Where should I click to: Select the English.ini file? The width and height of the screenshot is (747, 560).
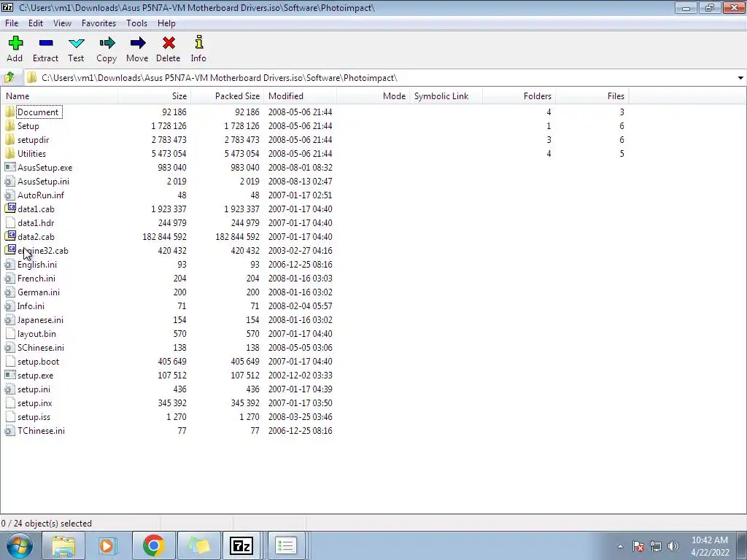coord(37,264)
